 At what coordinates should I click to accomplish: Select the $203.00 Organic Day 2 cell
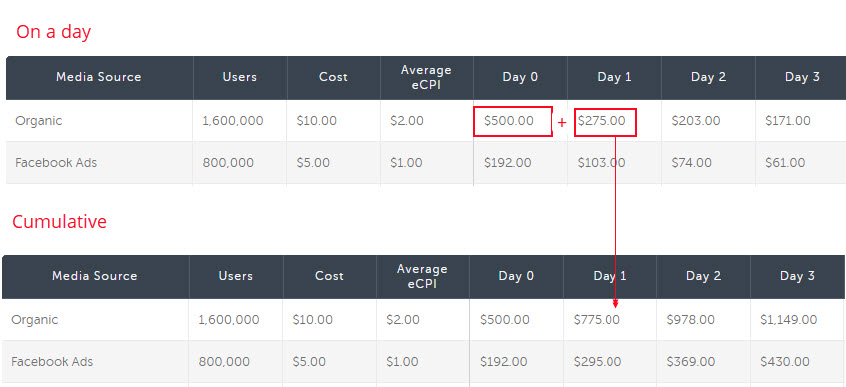pyautogui.click(x=695, y=121)
